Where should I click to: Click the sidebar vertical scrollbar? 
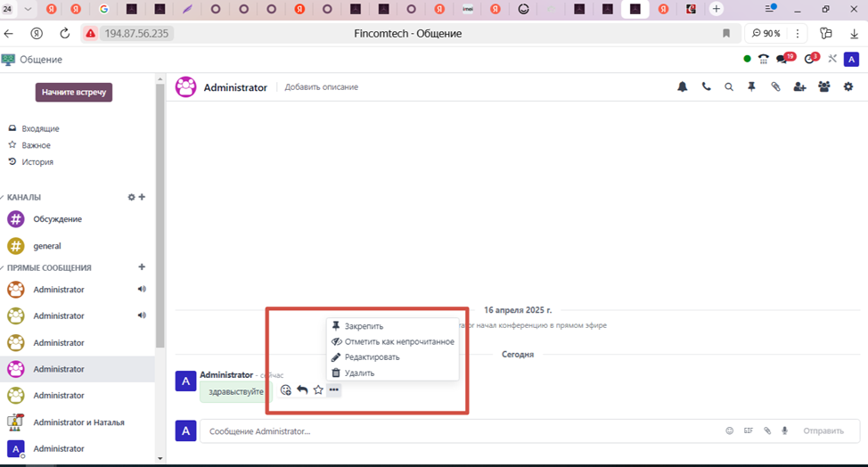tap(160, 223)
